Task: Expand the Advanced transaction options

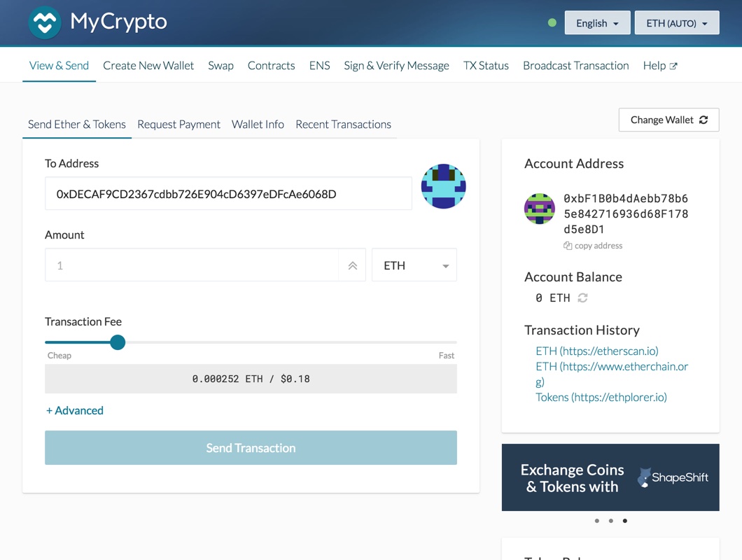Action: 74,410
